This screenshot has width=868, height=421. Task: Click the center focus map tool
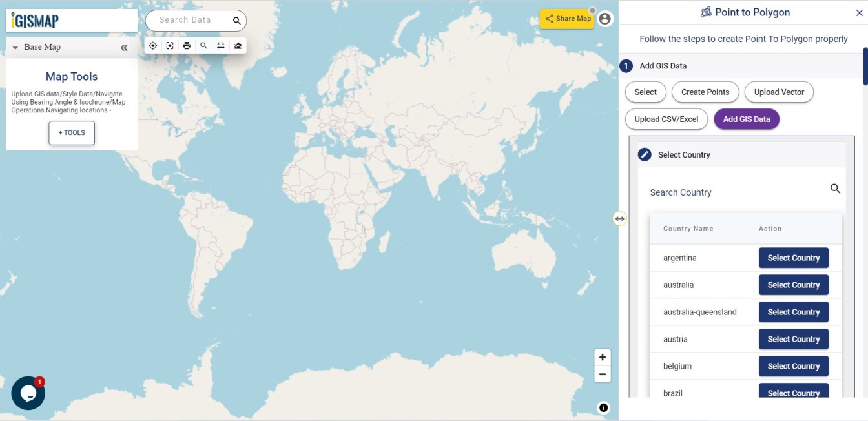(x=170, y=45)
